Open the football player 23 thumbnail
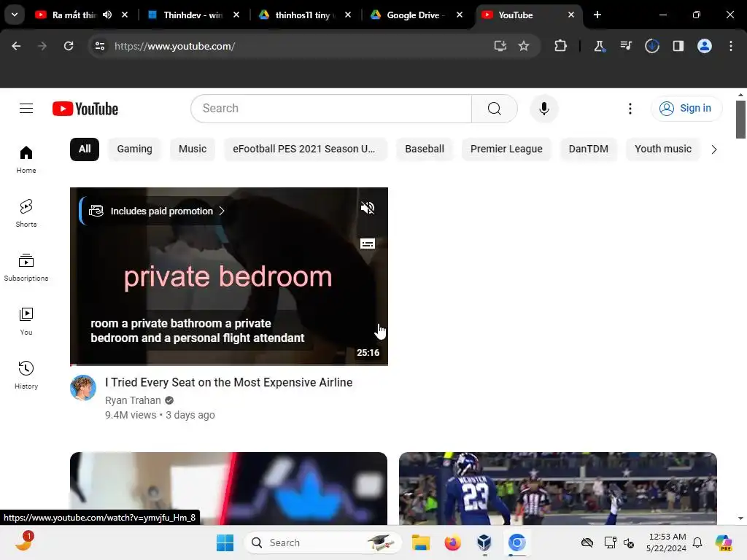The width and height of the screenshot is (747, 560). 558,489
